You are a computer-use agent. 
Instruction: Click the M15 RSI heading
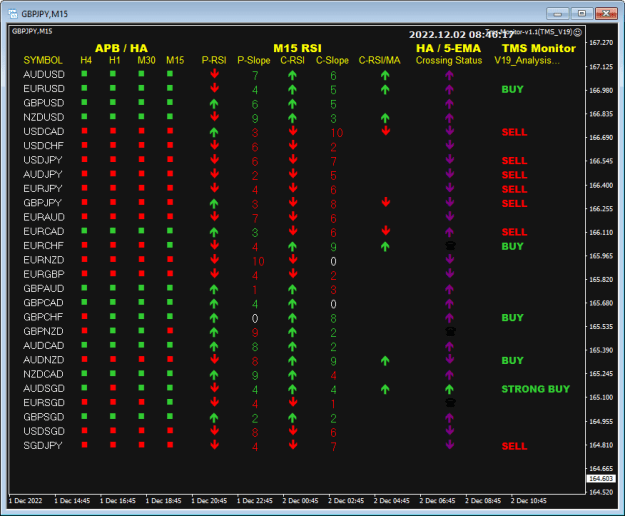pyautogui.click(x=297, y=48)
